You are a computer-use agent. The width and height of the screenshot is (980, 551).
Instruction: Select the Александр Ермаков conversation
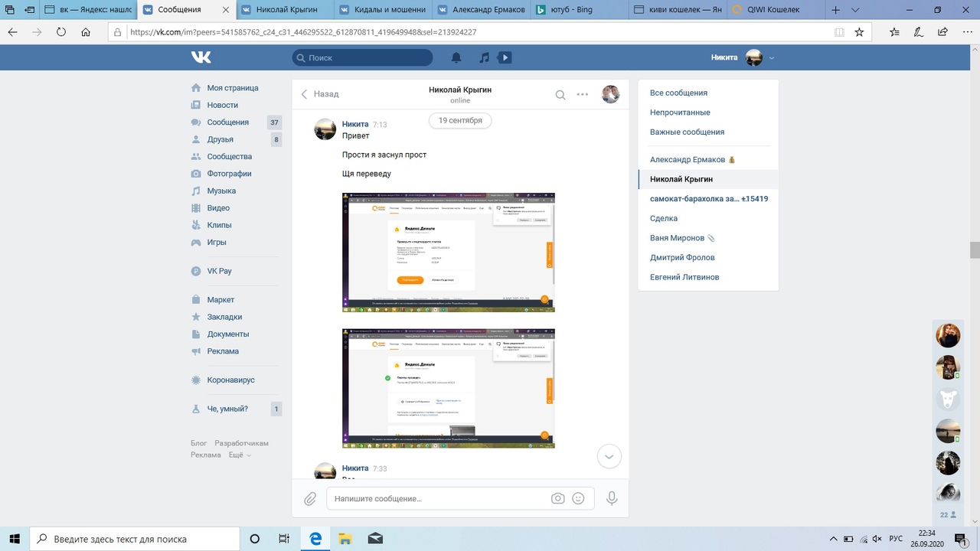[687, 160]
